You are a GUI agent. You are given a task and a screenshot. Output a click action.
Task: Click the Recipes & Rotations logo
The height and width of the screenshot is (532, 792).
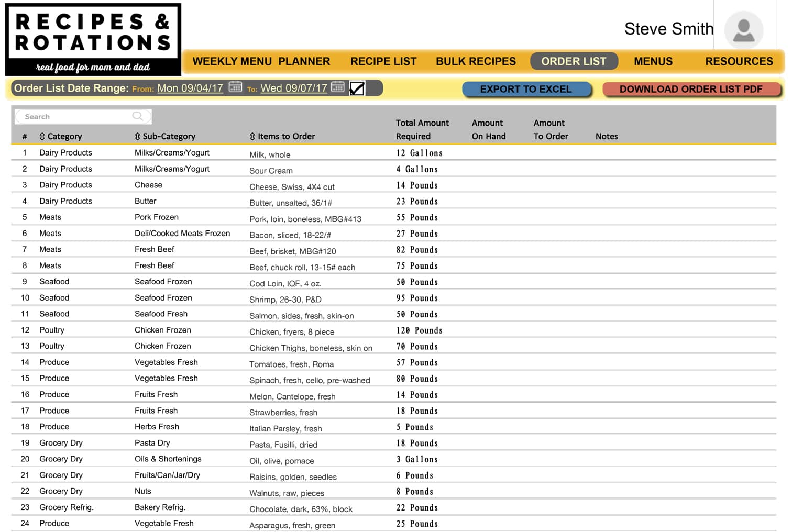tap(93, 39)
